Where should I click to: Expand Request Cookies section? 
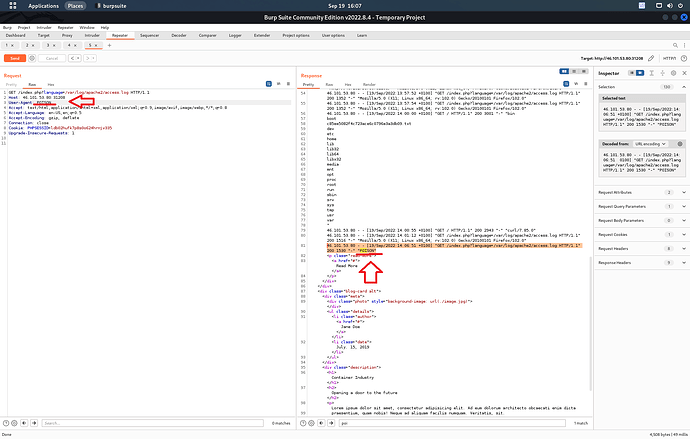point(684,234)
